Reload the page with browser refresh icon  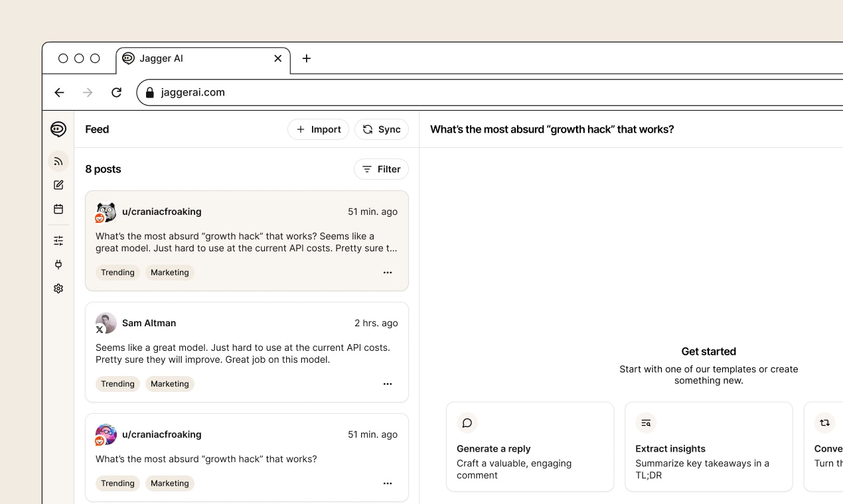116,92
